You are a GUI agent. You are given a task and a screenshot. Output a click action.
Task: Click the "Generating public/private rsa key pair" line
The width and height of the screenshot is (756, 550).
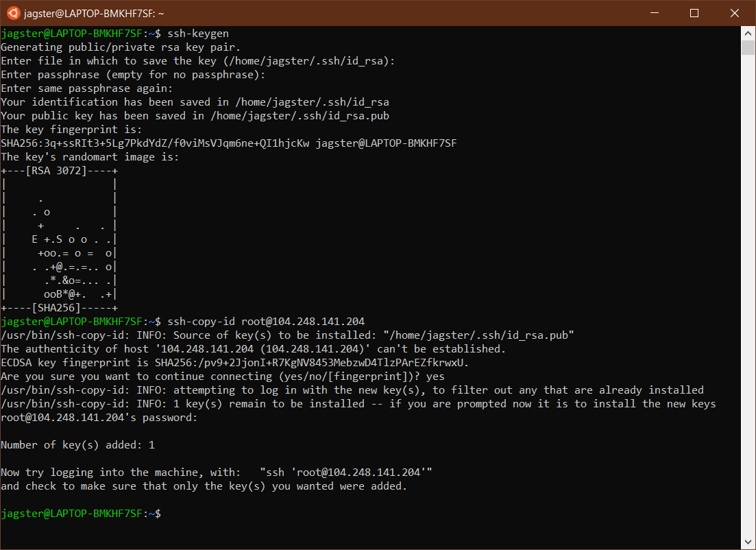pyautogui.click(x=121, y=47)
